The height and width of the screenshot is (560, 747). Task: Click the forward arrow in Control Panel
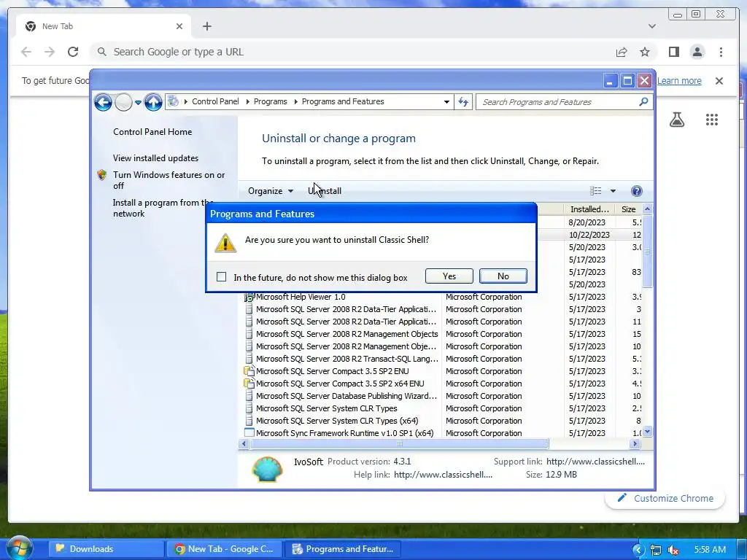123,102
